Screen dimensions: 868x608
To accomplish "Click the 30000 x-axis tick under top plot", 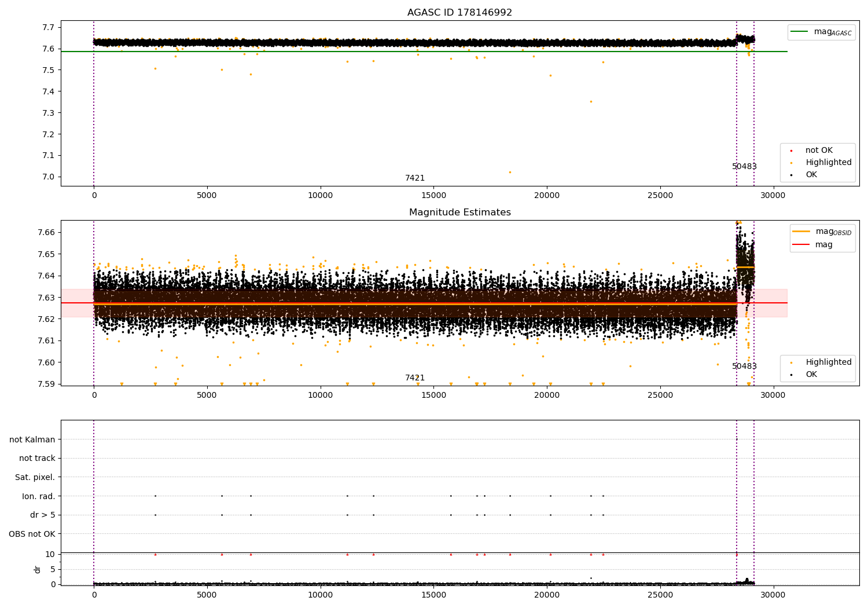I will [x=773, y=196].
